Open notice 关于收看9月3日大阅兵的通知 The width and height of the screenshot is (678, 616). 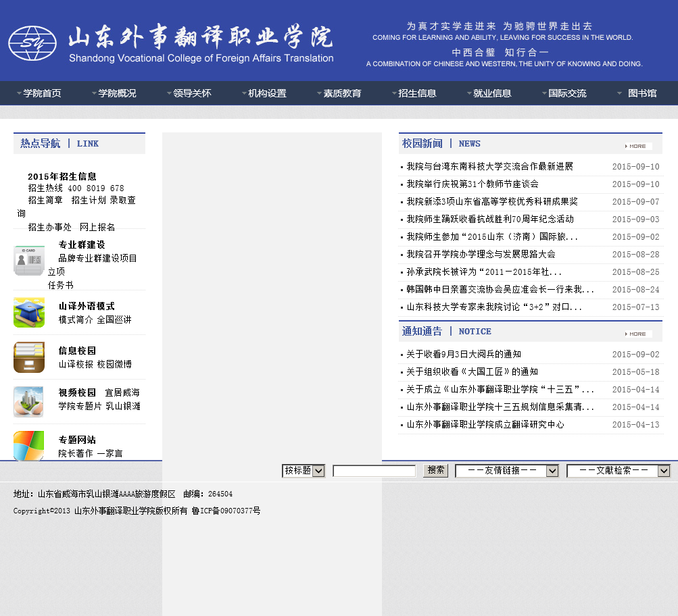pos(464,354)
